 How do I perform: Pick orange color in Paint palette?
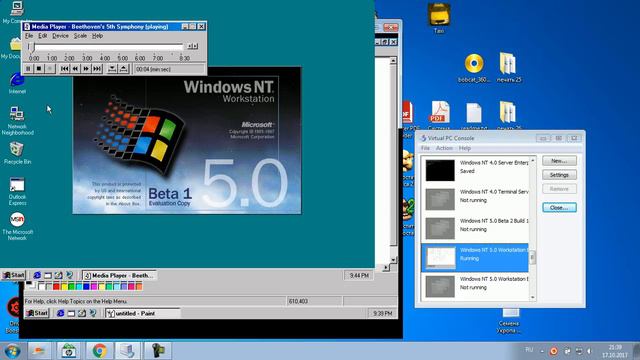[x=139, y=287]
